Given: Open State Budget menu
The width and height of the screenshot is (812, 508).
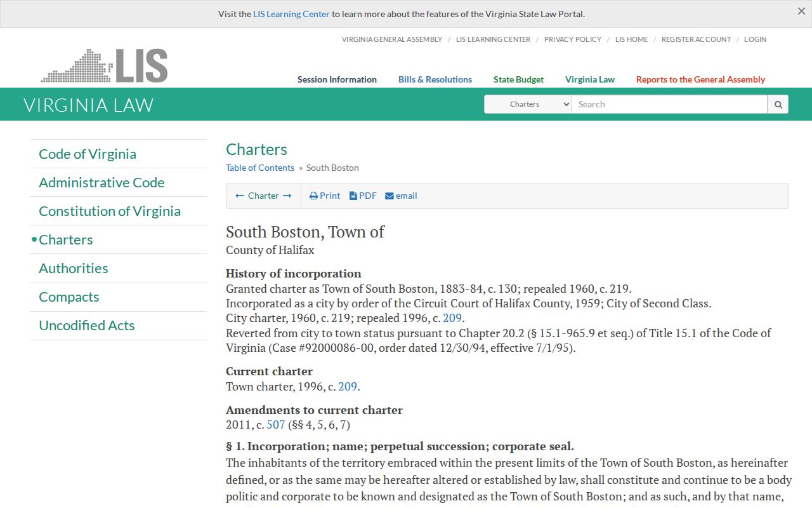Looking at the screenshot, I should pos(518,79).
